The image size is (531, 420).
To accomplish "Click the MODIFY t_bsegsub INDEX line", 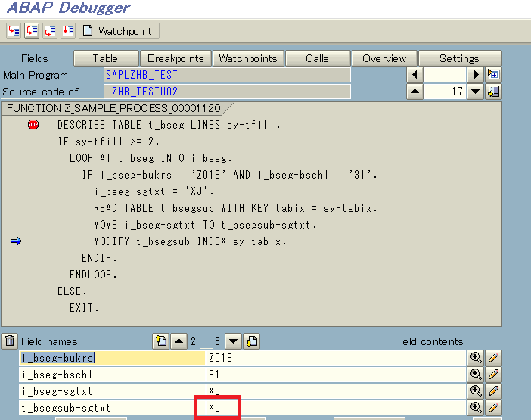I will pos(190,241).
